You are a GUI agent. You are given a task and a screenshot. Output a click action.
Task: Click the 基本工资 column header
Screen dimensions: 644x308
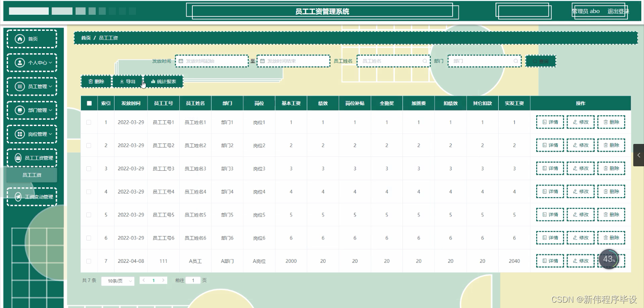pos(291,103)
